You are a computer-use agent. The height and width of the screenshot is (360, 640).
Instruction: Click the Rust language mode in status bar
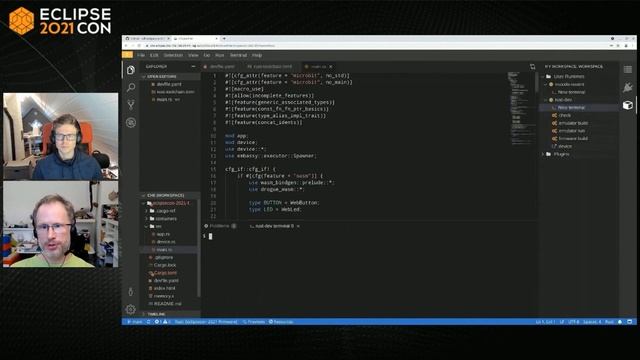[609, 322]
